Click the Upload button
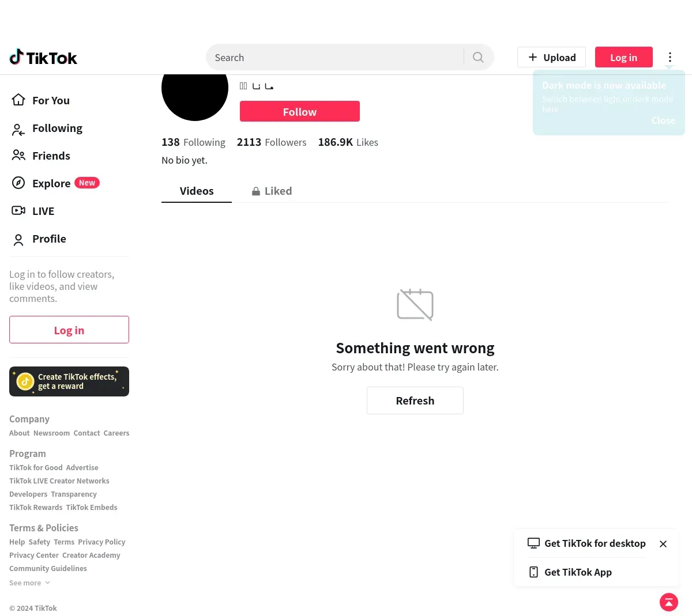 click(551, 57)
